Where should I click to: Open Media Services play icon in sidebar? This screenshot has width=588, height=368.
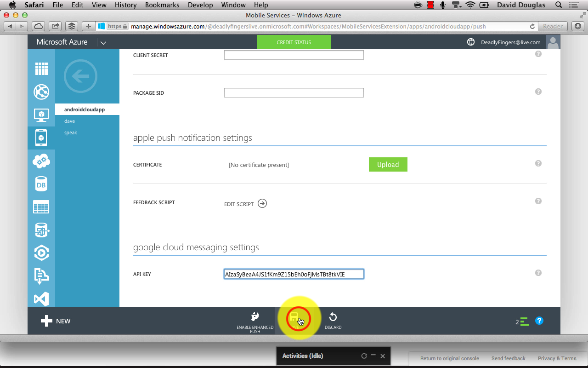point(41,253)
